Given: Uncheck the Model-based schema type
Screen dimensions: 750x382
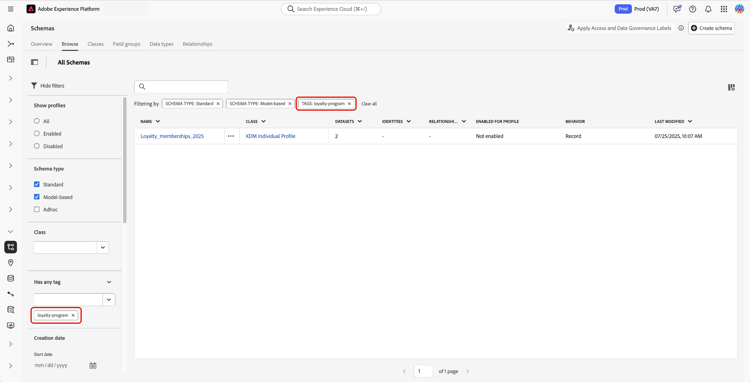Looking at the screenshot, I should click(x=37, y=197).
